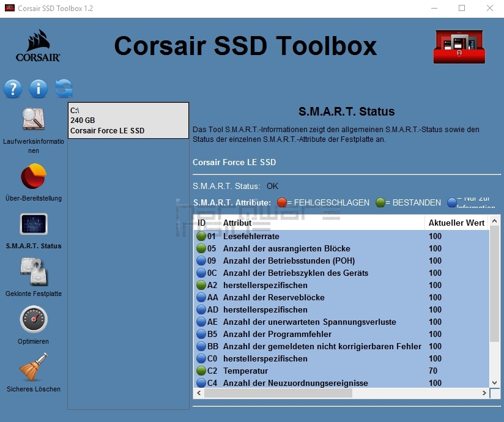
Task: Select the AD herstellerspezifischen row
Action: (341, 309)
